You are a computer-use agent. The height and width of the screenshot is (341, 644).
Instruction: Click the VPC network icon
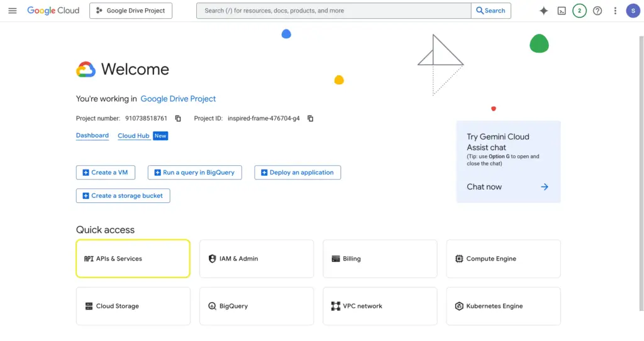(x=336, y=306)
